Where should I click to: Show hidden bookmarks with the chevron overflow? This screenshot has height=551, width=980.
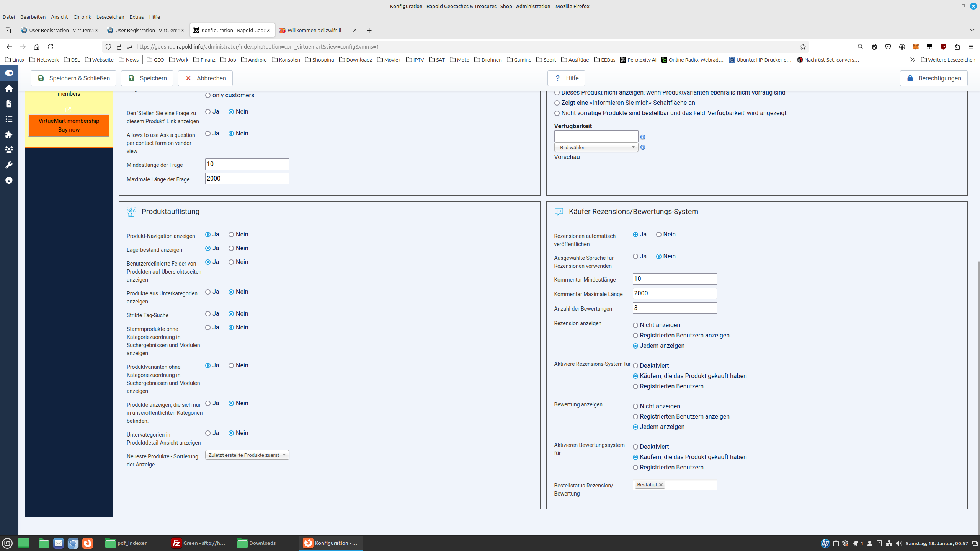pos(913,60)
